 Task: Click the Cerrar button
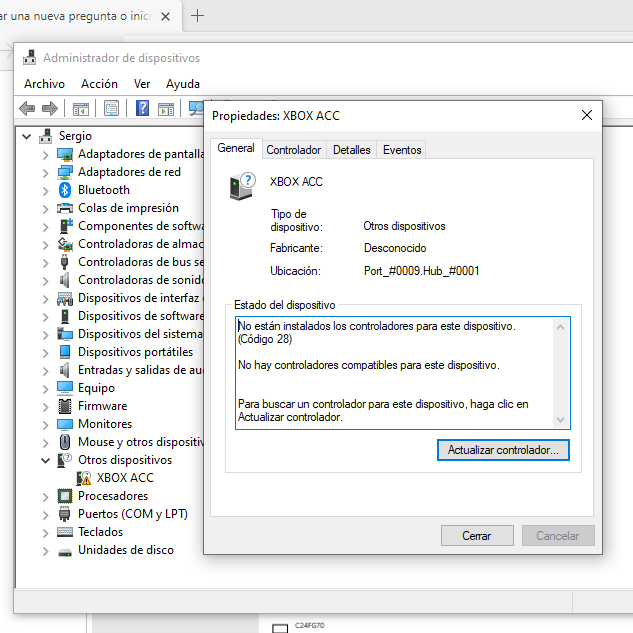coord(477,536)
